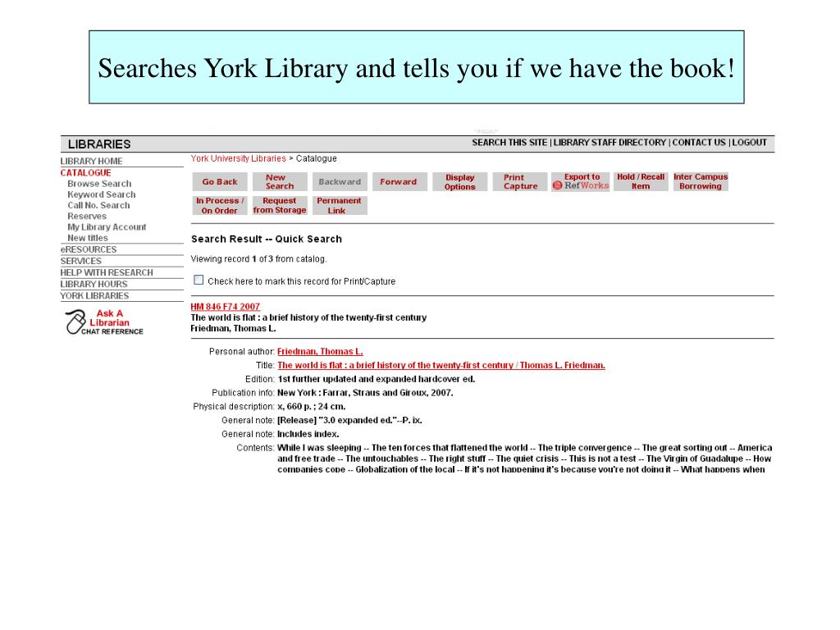Open eRESOURCES section
The height and width of the screenshot is (630, 840).
click(89, 249)
